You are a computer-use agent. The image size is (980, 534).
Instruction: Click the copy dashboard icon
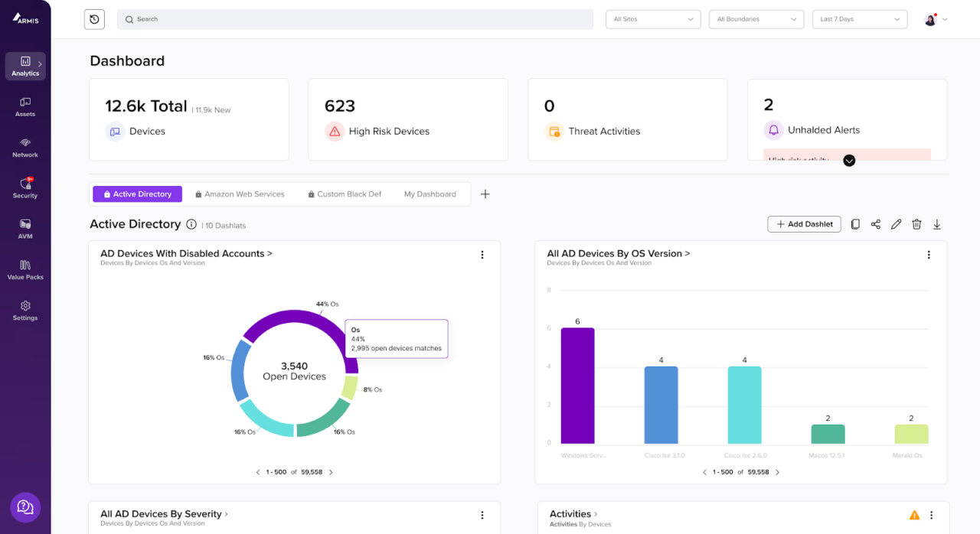click(855, 224)
